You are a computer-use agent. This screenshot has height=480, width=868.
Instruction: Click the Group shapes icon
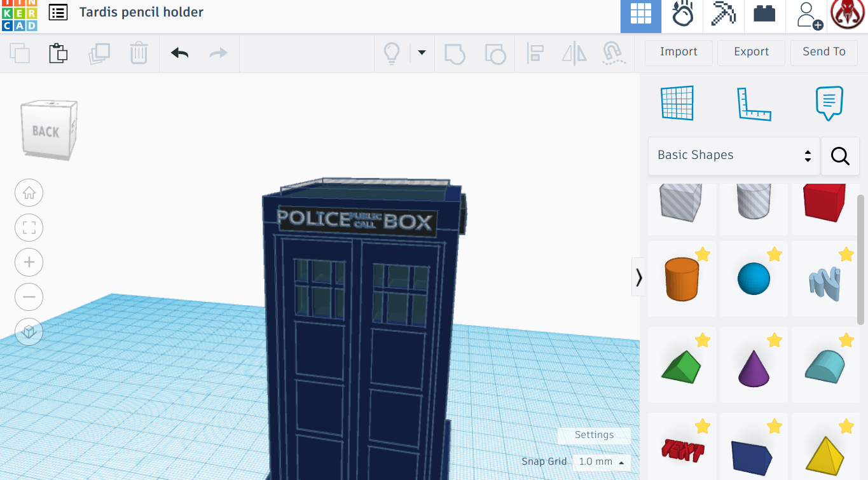pos(454,53)
